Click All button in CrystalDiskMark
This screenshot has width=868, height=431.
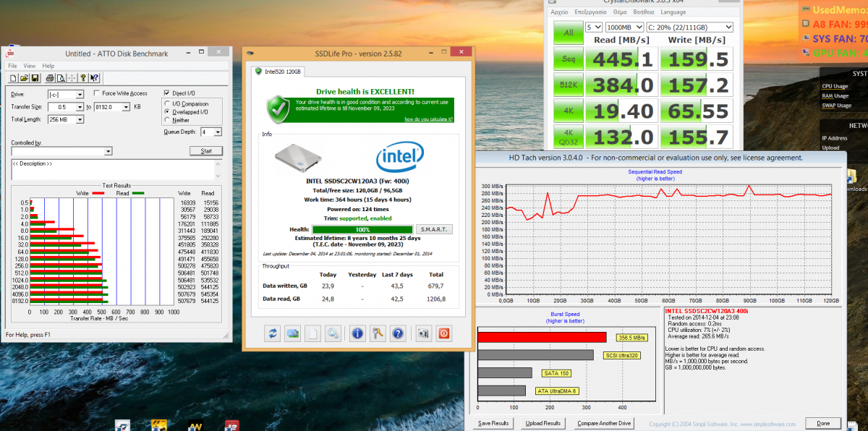tap(568, 33)
